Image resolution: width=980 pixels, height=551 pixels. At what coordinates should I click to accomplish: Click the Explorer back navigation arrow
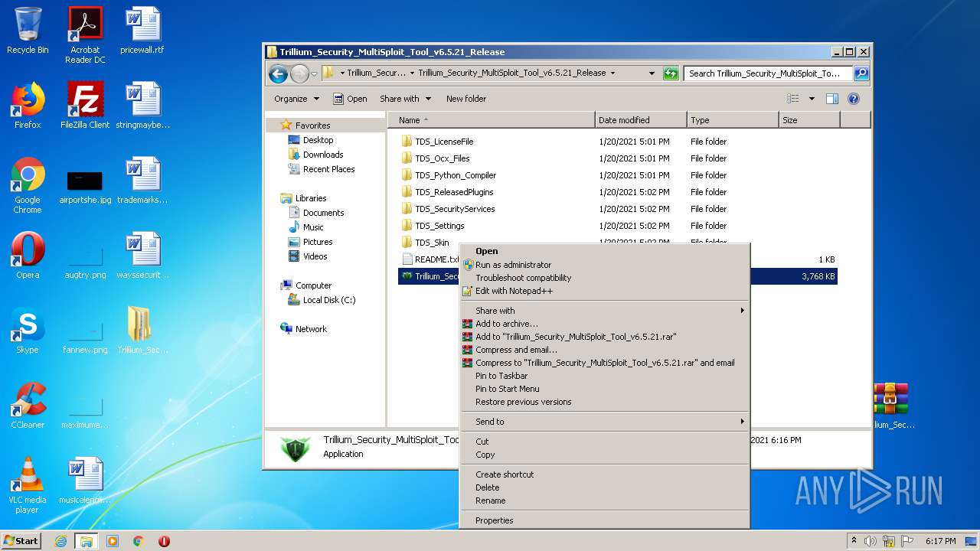(278, 73)
